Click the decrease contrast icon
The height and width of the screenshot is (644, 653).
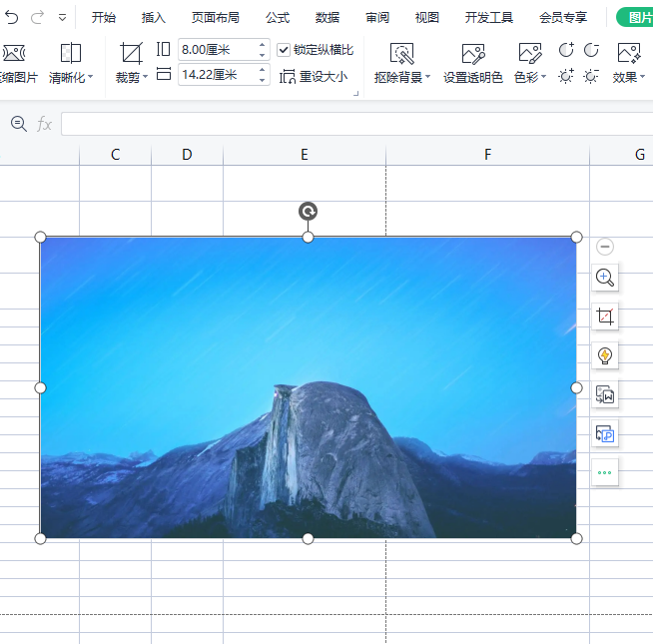(x=591, y=50)
